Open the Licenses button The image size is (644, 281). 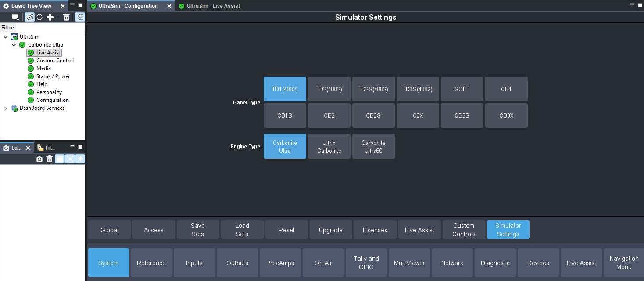pos(375,230)
